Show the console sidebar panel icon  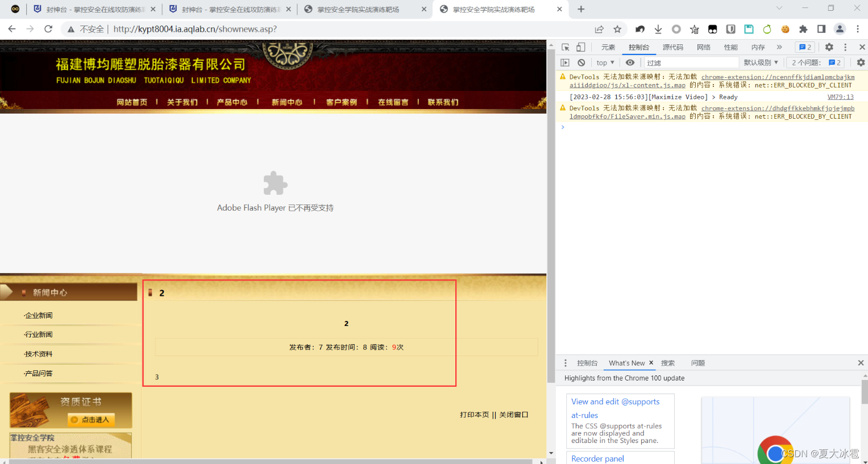(565, 62)
